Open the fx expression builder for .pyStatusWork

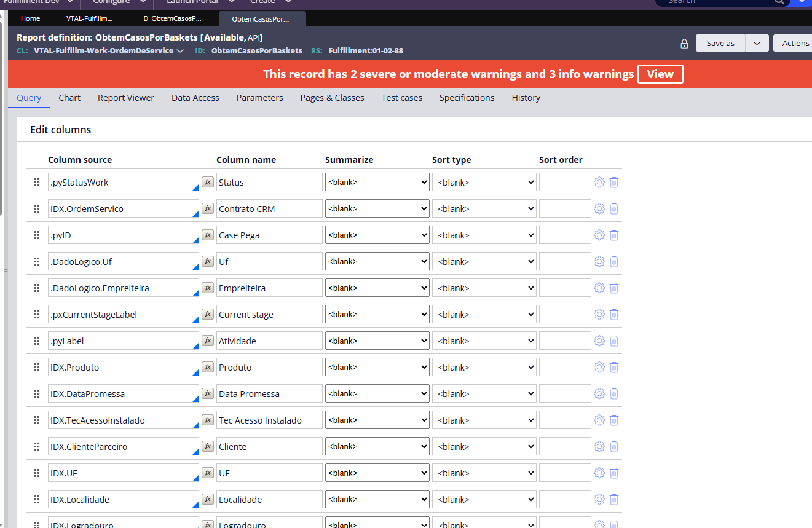(x=208, y=182)
